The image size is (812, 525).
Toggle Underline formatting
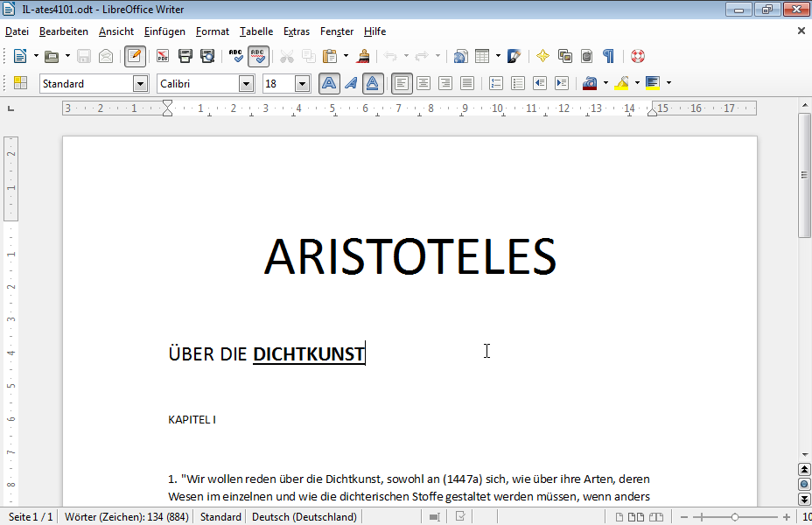tap(373, 83)
